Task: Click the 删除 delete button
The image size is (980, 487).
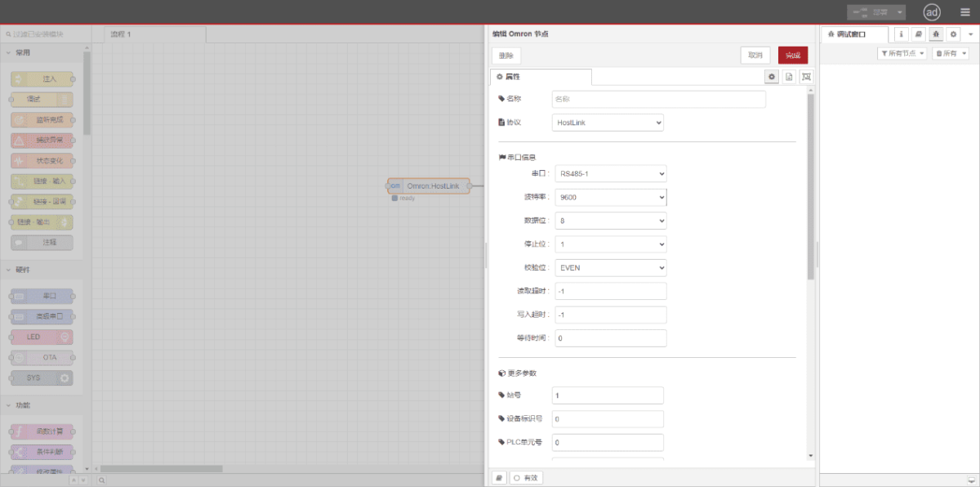Action: [506, 55]
